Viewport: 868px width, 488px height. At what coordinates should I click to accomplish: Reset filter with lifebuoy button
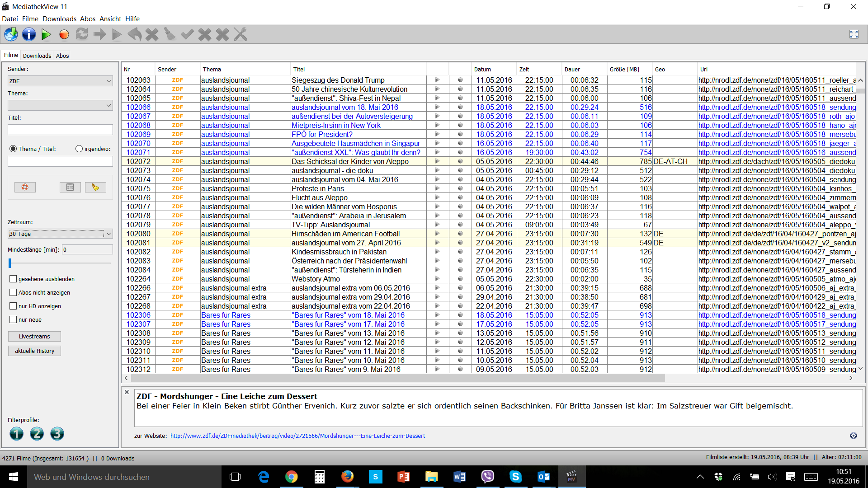pyautogui.click(x=25, y=187)
